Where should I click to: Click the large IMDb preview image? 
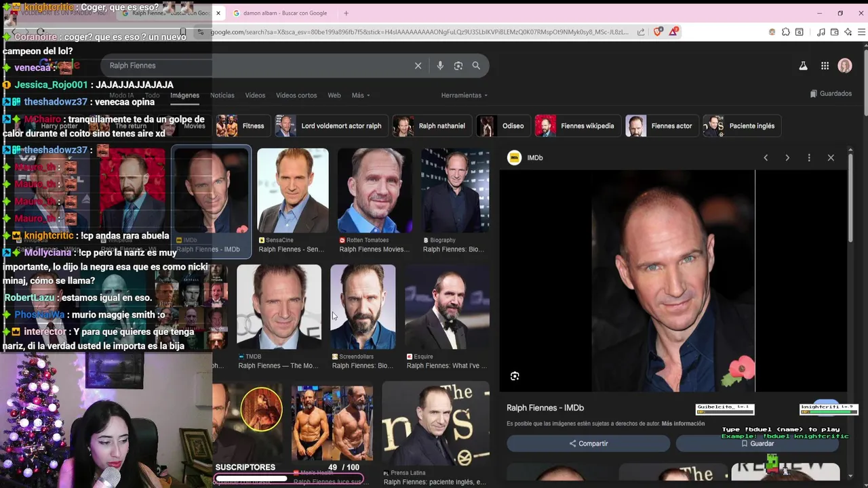pos(673,281)
